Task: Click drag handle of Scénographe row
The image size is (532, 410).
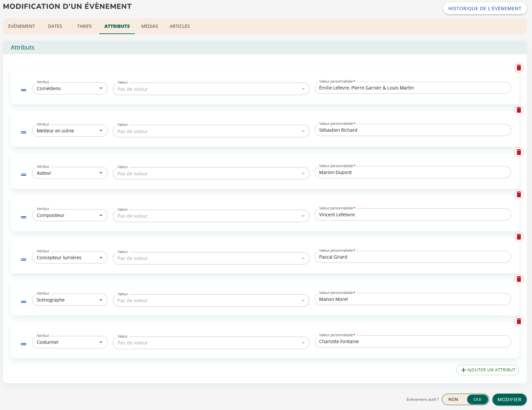Action: point(24,302)
